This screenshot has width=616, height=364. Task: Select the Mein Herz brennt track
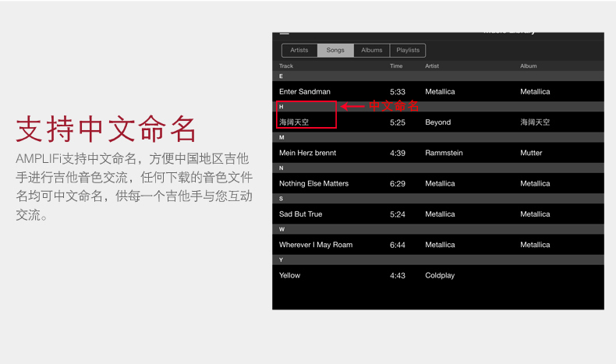[307, 153]
